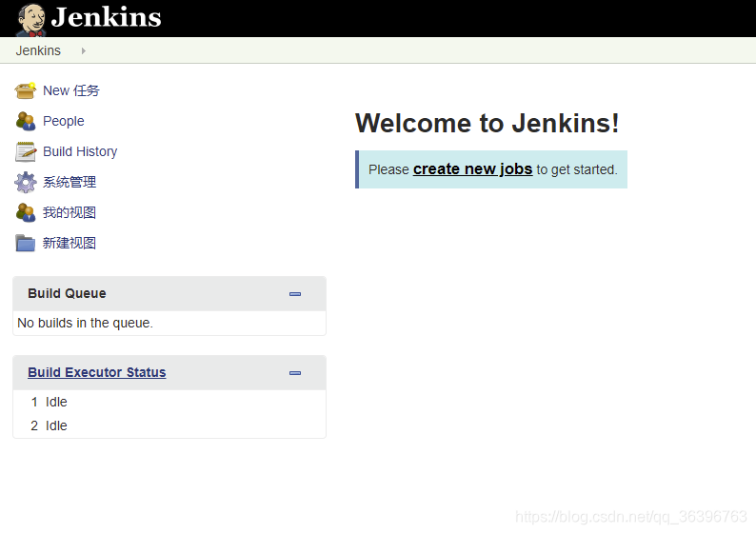Open the 新建视图 link

coord(70,243)
